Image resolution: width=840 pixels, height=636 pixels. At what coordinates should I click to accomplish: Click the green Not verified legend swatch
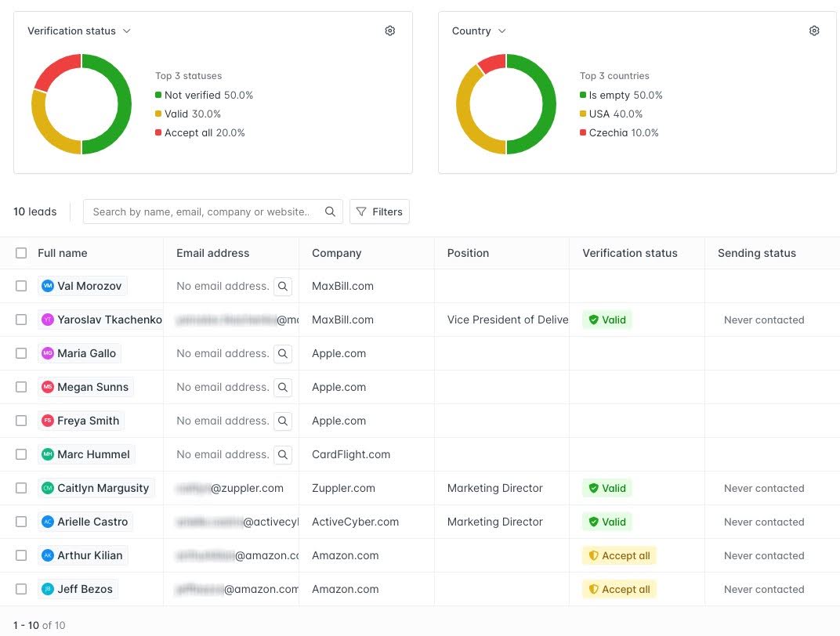click(158, 96)
